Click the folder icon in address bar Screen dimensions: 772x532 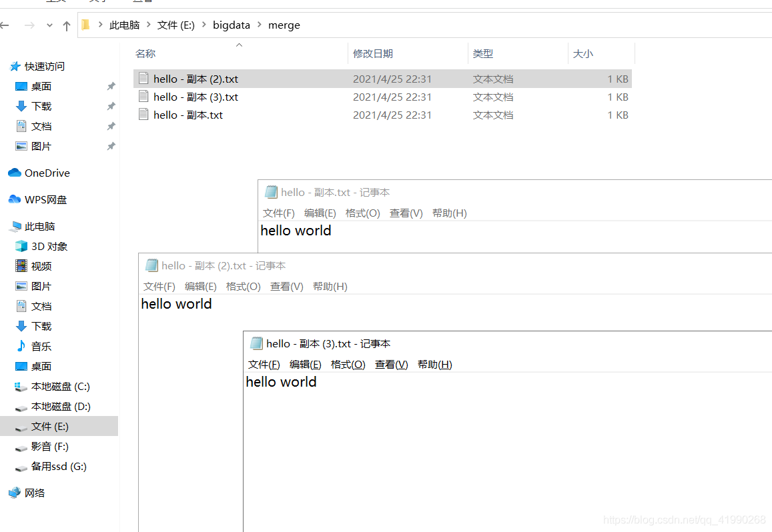pos(85,25)
